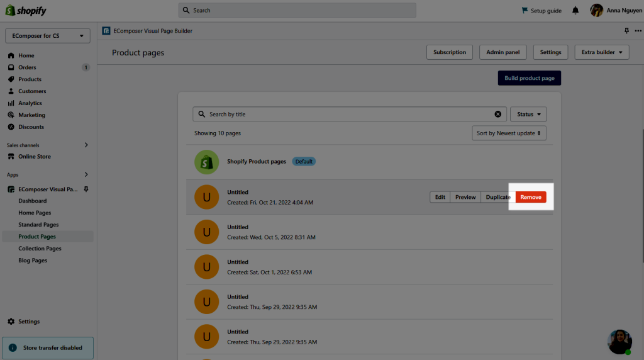The height and width of the screenshot is (360, 644).
Task: Click the top Search input field
Action: [297, 10]
